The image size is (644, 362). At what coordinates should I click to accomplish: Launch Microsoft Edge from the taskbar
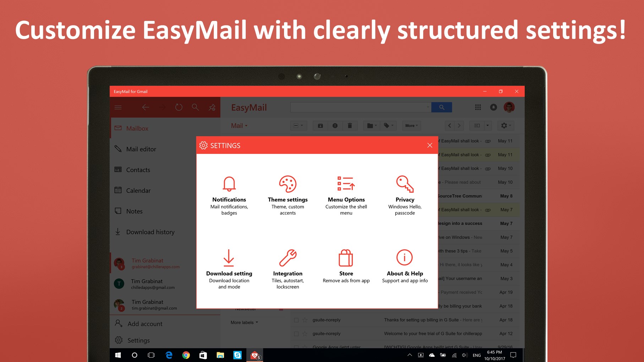[169, 355]
